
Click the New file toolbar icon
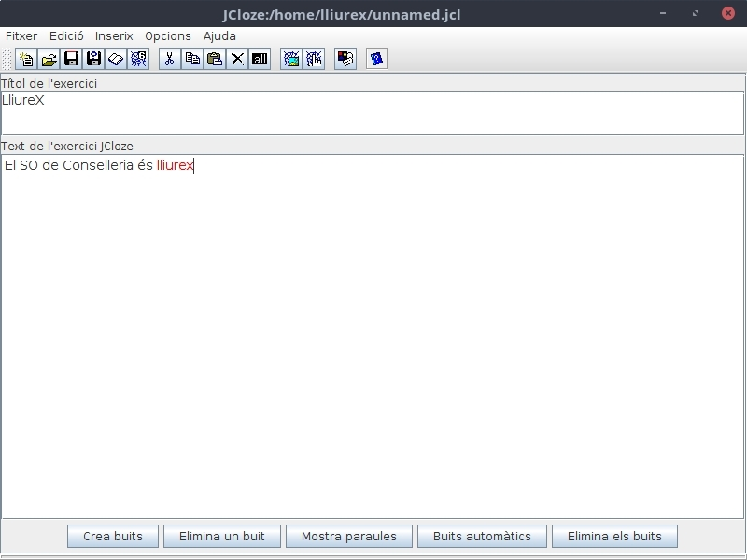26,59
